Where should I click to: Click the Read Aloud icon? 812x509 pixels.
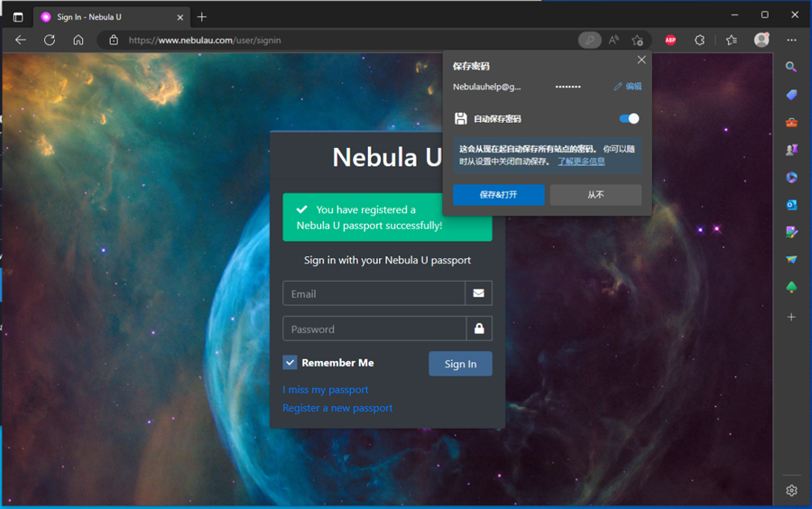coord(614,40)
